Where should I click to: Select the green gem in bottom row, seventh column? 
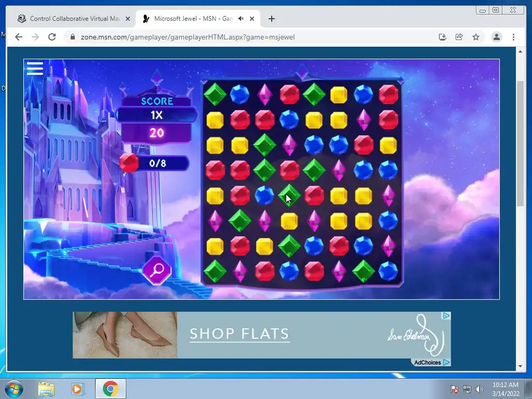tap(363, 271)
